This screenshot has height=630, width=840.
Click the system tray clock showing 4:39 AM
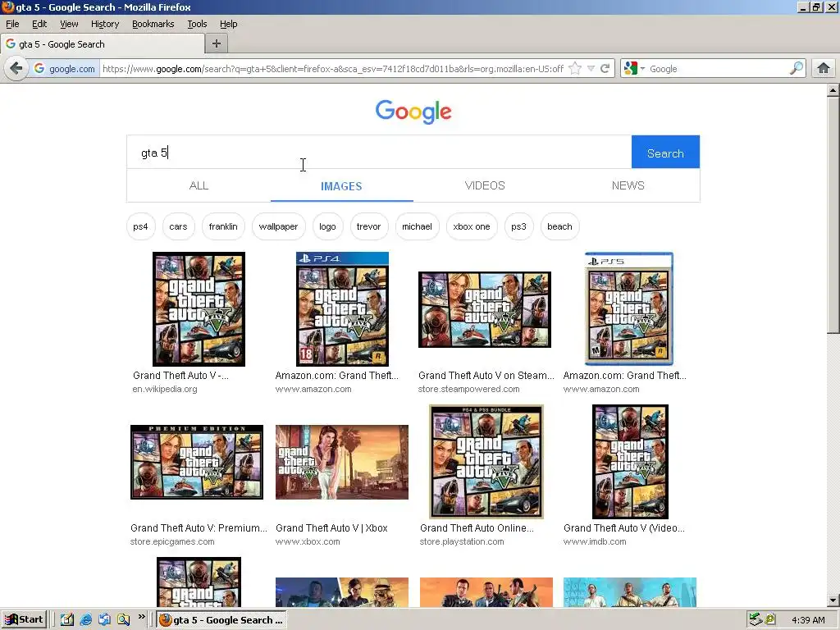[808, 620]
